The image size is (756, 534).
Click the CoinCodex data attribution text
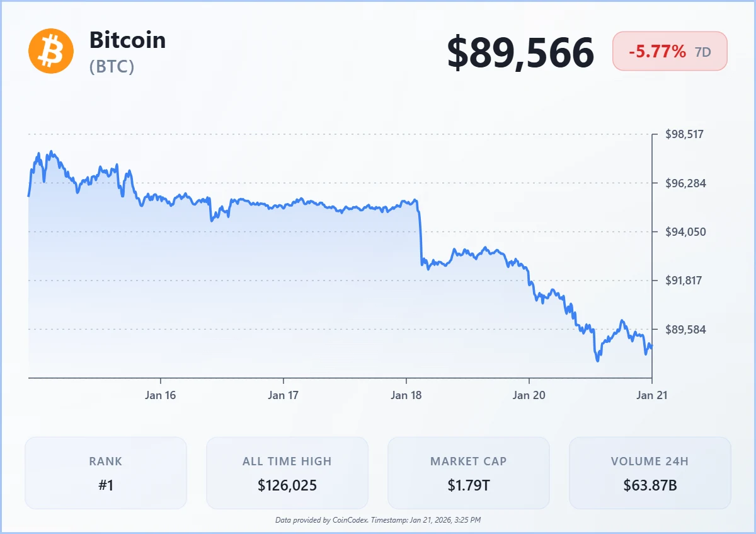(378, 520)
